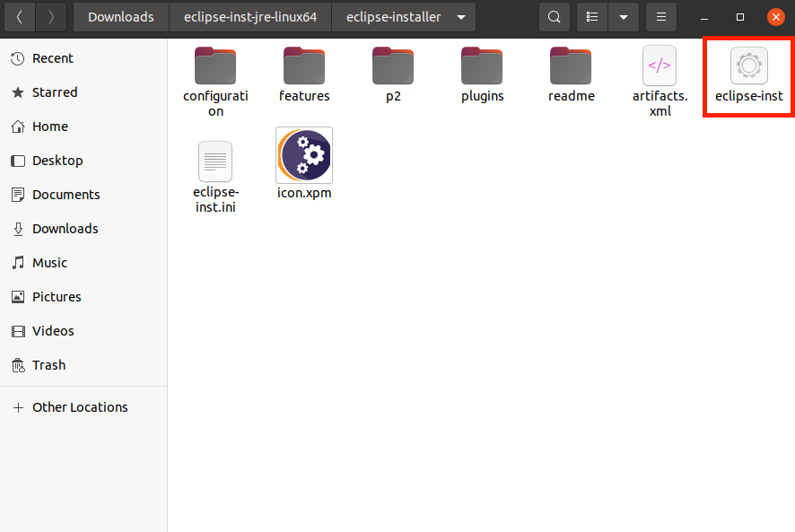
Task: Click the "plugins" folder name label
Action: pyautogui.click(x=482, y=96)
